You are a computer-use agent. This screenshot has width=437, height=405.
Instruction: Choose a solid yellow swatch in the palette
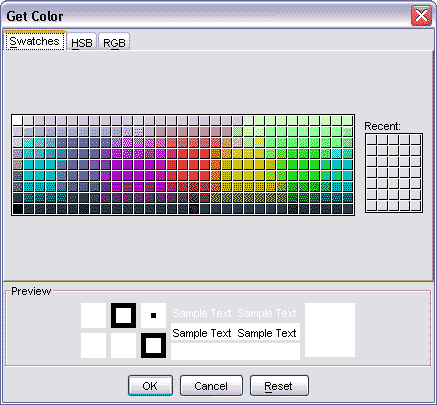click(249, 165)
